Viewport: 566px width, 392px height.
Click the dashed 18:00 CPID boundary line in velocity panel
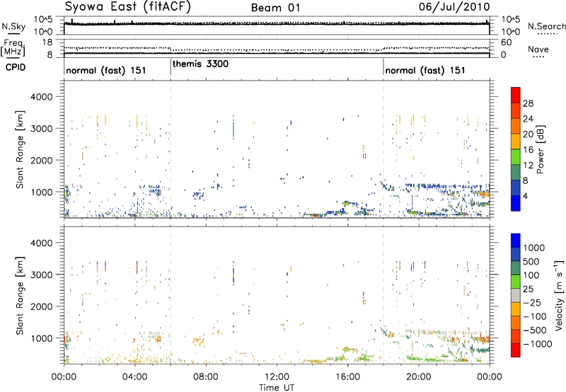tap(383, 295)
